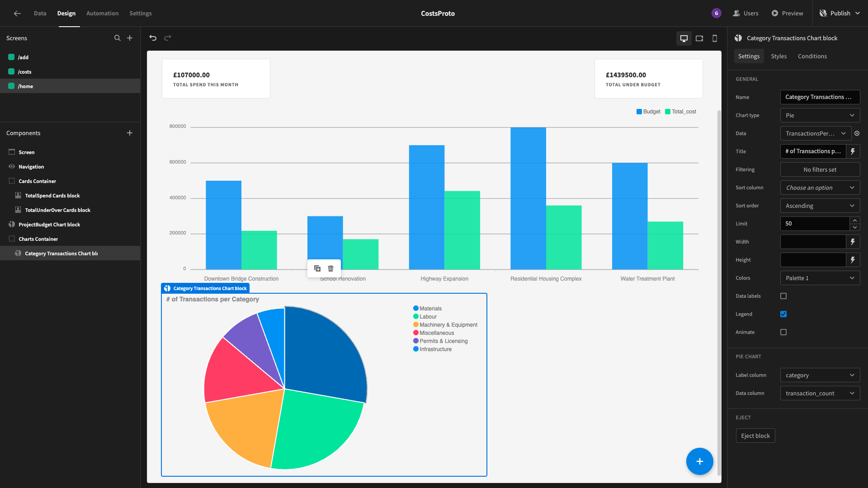Open data source settings gear icon
The width and height of the screenshot is (868, 488).
tap(857, 133)
